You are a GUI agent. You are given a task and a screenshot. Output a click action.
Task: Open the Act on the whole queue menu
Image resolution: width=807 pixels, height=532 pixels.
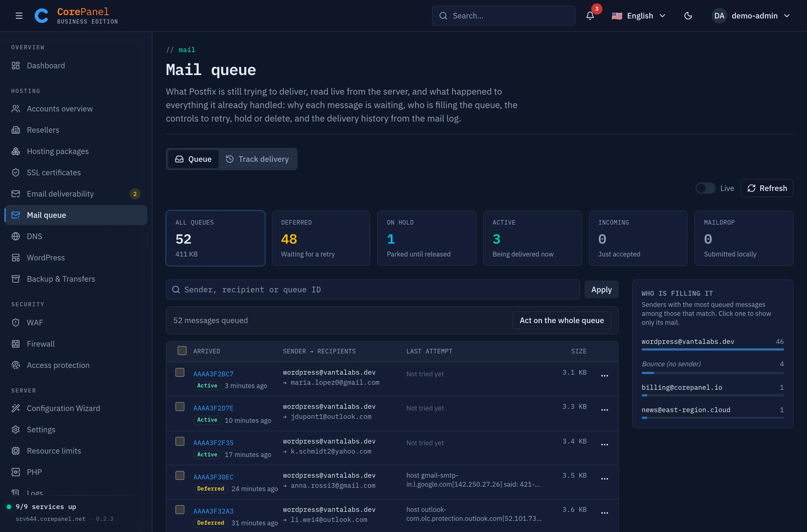click(562, 320)
